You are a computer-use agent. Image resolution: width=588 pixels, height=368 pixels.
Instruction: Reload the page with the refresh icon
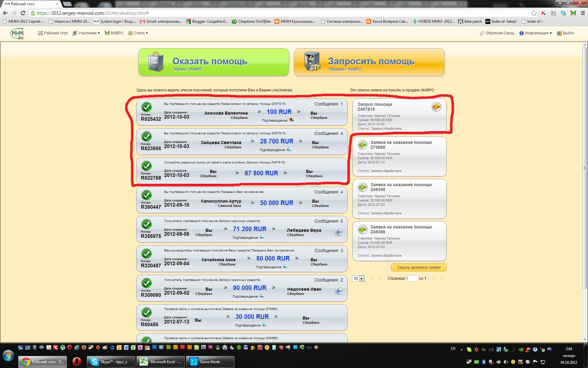(23, 13)
